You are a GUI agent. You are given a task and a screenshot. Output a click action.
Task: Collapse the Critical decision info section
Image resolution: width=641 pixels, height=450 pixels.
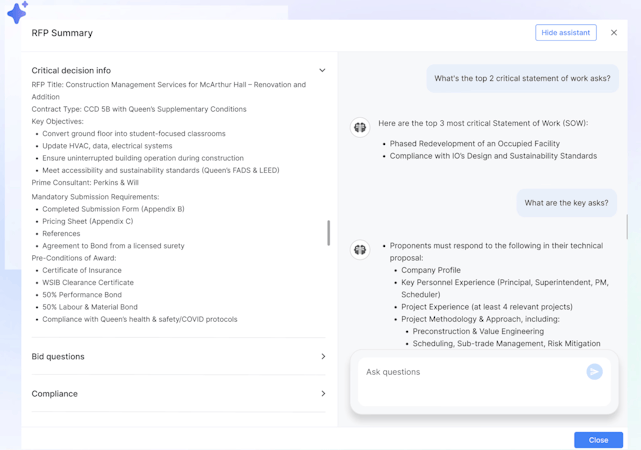click(322, 71)
